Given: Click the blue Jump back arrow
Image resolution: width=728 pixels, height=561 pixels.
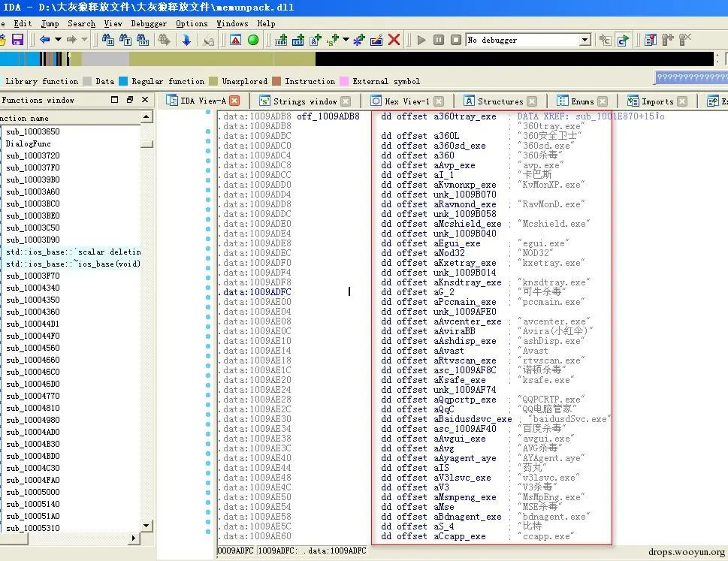Looking at the screenshot, I should (44, 40).
